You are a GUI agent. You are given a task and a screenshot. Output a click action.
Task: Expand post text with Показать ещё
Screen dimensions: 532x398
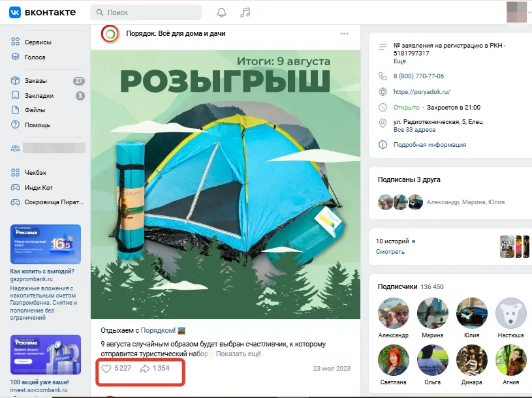(x=238, y=354)
